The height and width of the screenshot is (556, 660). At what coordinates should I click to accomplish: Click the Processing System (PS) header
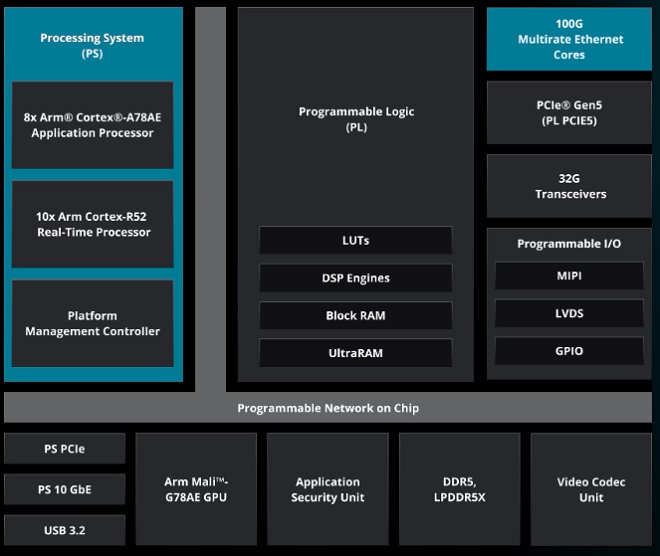[x=92, y=45]
